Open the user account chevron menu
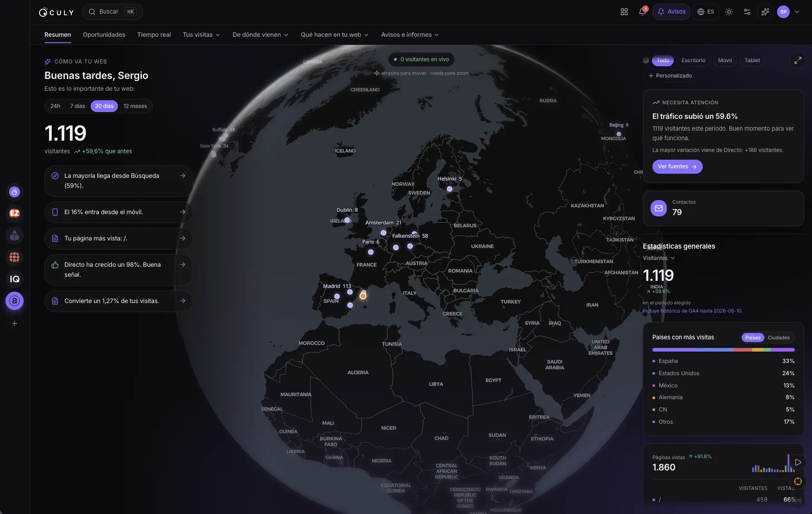This screenshot has width=812, height=514. pyautogui.click(x=797, y=12)
